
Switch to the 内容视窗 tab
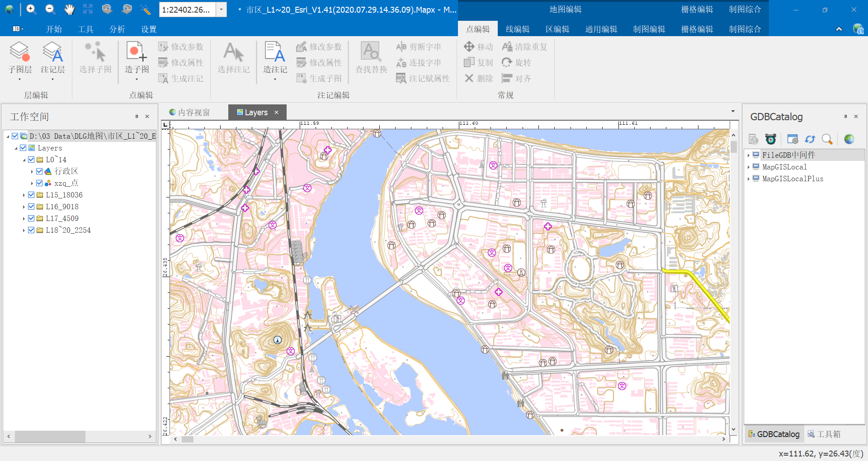190,112
